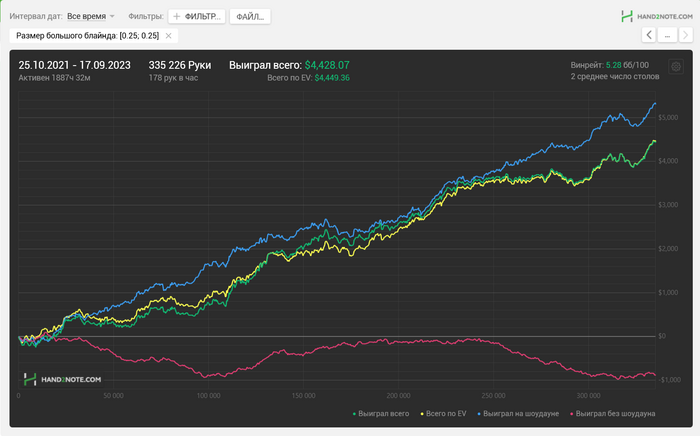Toggle 'Выиграл всего' legend series
This screenshot has height=436, width=700.
coord(381,414)
